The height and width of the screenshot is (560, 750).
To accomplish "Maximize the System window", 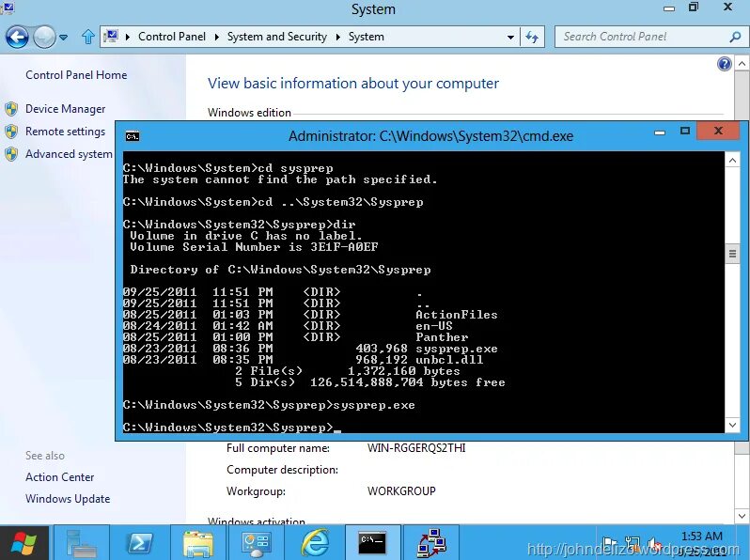I will point(694,8).
